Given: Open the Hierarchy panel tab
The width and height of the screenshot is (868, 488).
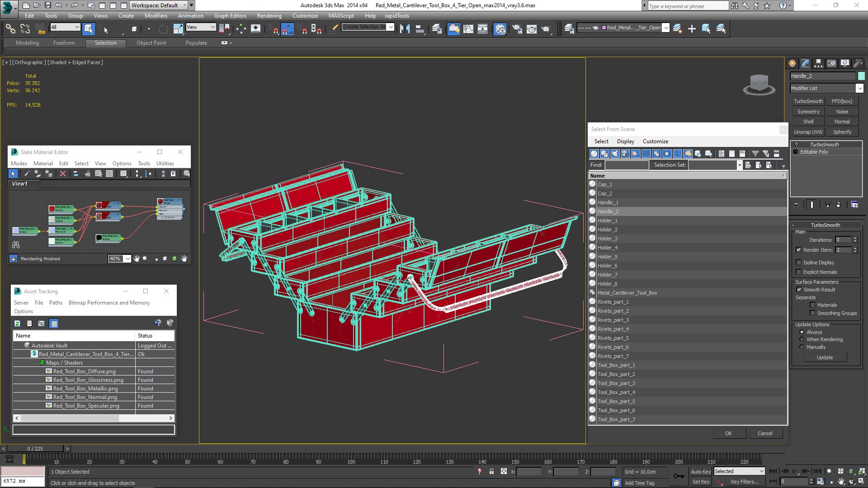Looking at the screenshot, I should [x=818, y=64].
